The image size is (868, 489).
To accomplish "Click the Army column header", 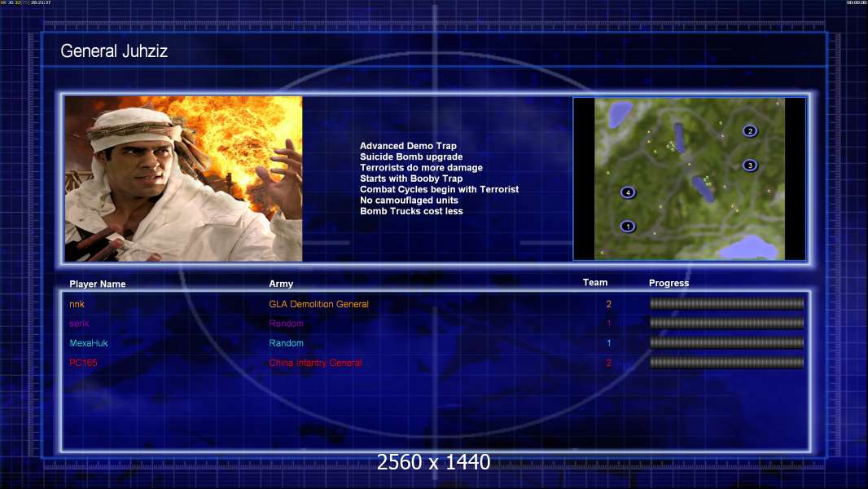I will tap(281, 284).
